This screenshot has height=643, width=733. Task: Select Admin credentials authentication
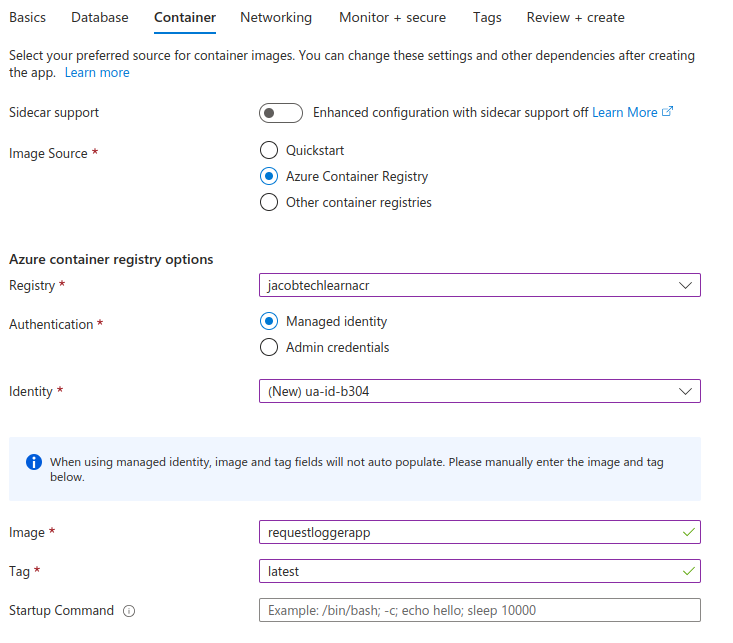tap(268, 348)
